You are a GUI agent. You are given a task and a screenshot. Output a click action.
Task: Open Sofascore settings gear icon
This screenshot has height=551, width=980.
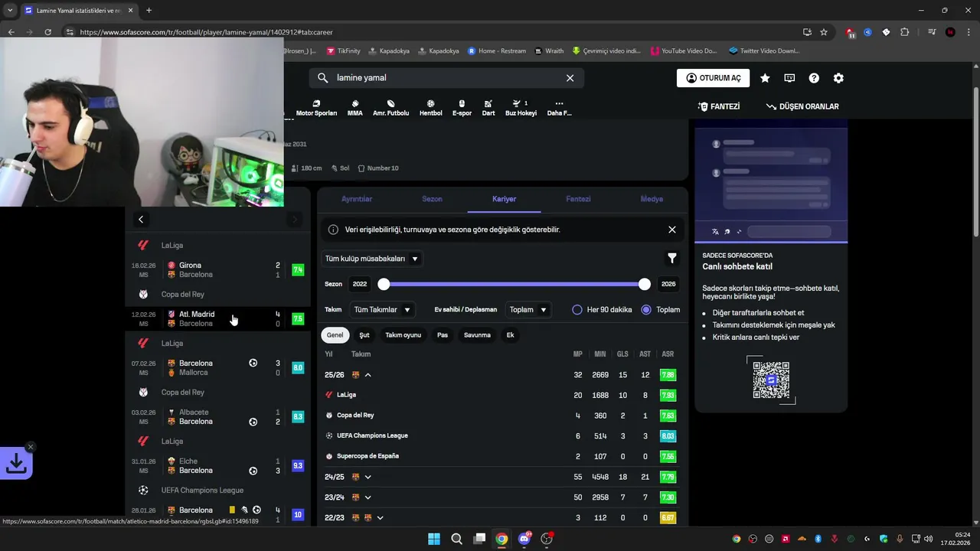838,78
